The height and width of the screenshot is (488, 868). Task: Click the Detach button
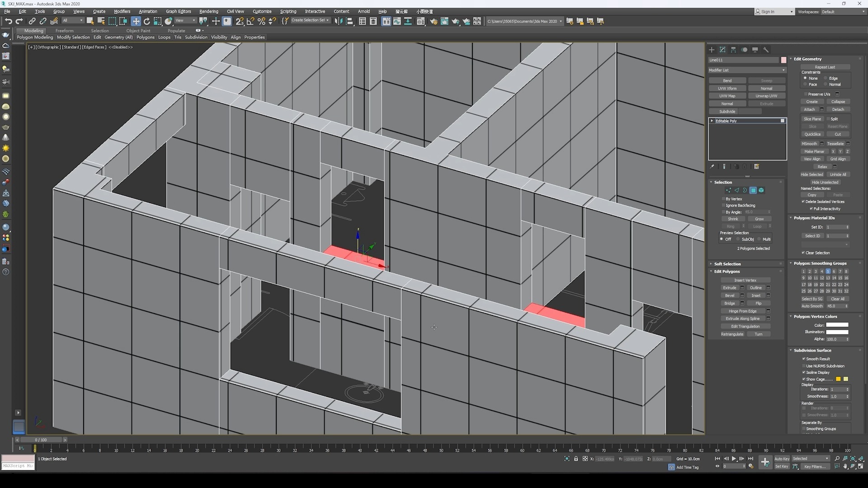pyautogui.click(x=838, y=109)
